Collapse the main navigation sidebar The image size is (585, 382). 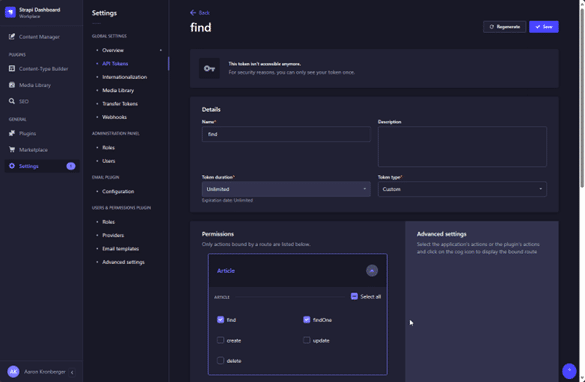tap(72, 372)
